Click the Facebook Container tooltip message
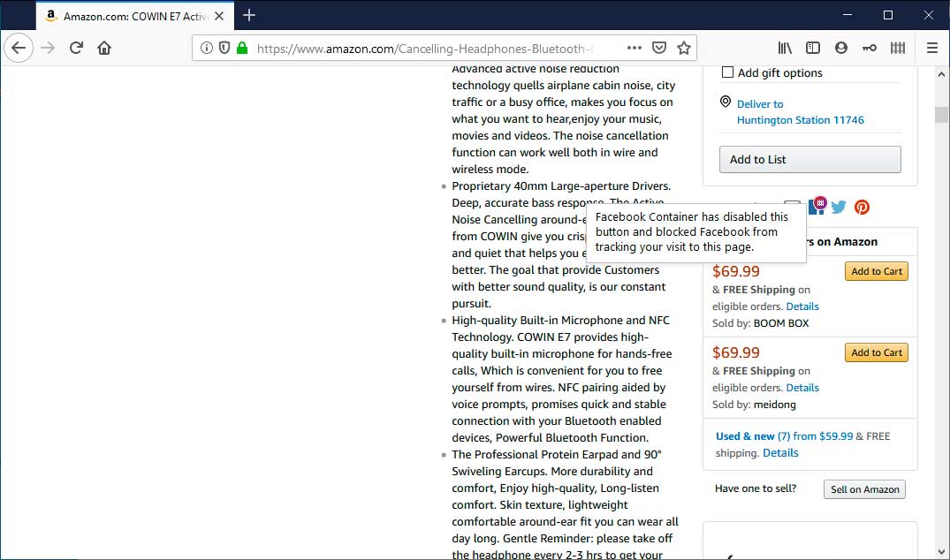The width and height of the screenshot is (950, 560). point(696,232)
